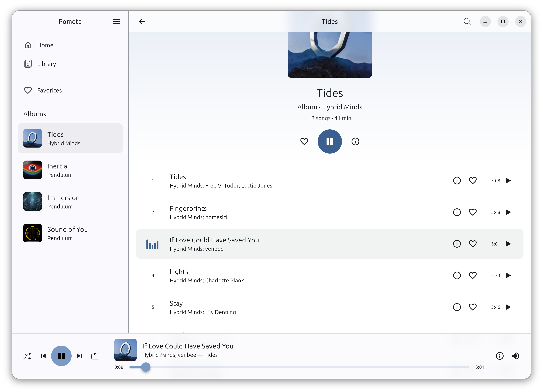
Task: Click the now-playing song title in player bar
Action: pyautogui.click(x=188, y=346)
